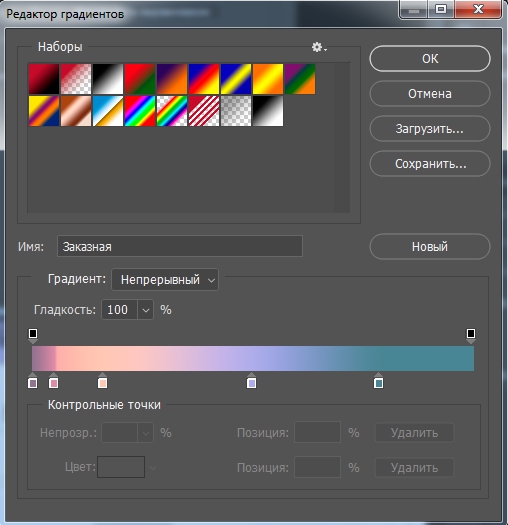Image resolution: width=508 pixels, height=525 pixels.
Task: Select the transparent rainbow gradient preset
Action: coord(172,111)
